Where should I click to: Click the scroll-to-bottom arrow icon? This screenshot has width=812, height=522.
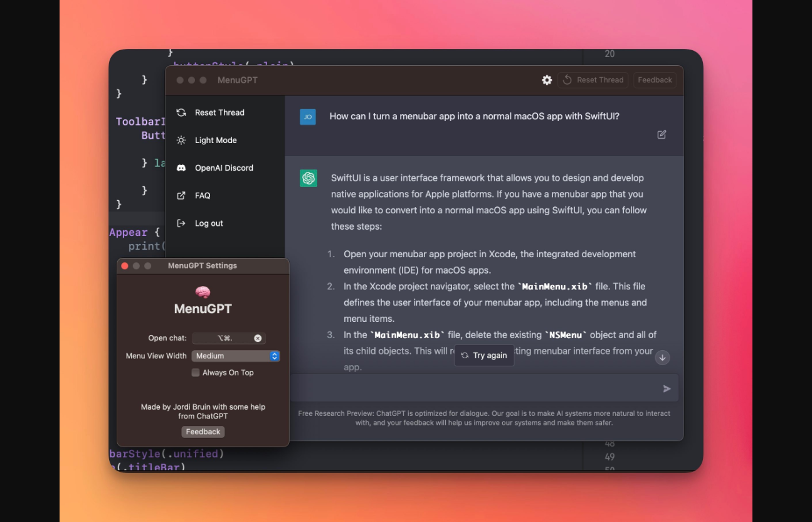coord(662,358)
